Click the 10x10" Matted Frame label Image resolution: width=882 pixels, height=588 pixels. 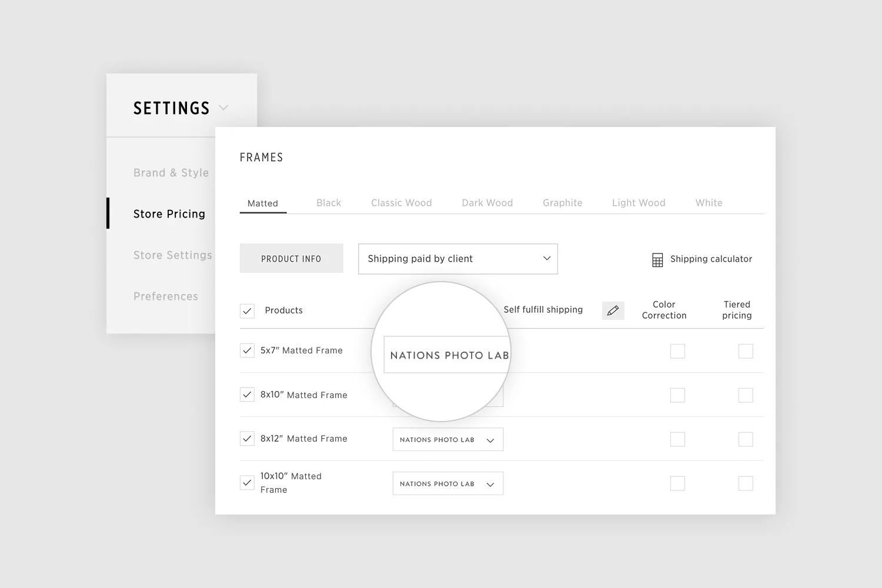pyautogui.click(x=291, y=483)
